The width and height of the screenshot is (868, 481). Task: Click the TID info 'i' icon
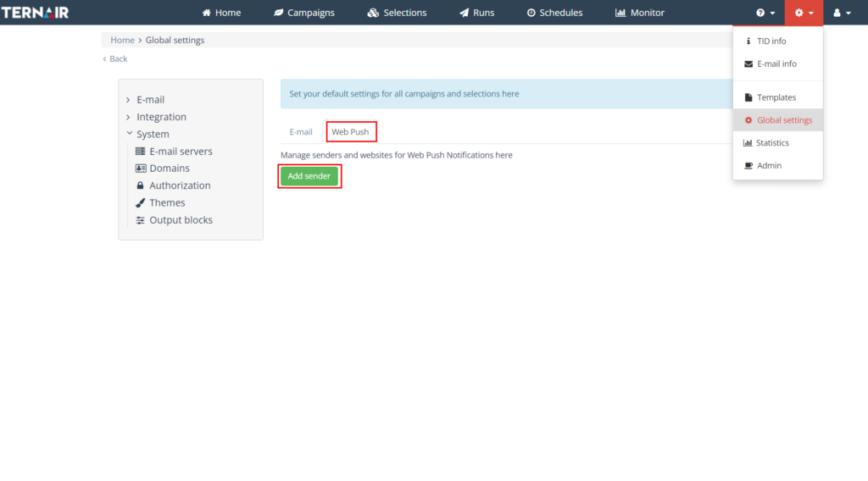(x=748, y=41)
